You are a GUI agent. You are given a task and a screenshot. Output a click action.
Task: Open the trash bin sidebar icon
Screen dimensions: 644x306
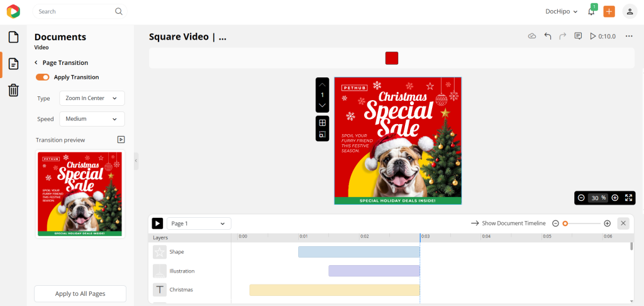tap(14, 90)
